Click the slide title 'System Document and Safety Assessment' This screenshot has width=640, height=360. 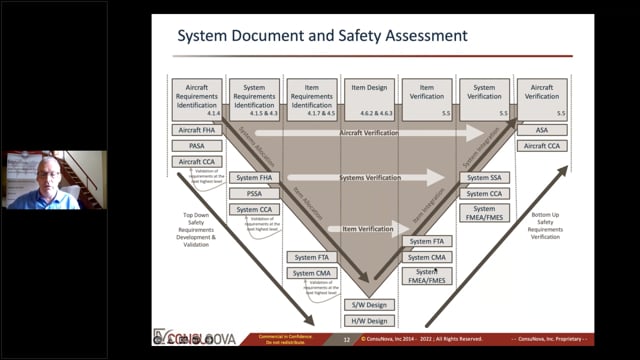pos(322,36)
